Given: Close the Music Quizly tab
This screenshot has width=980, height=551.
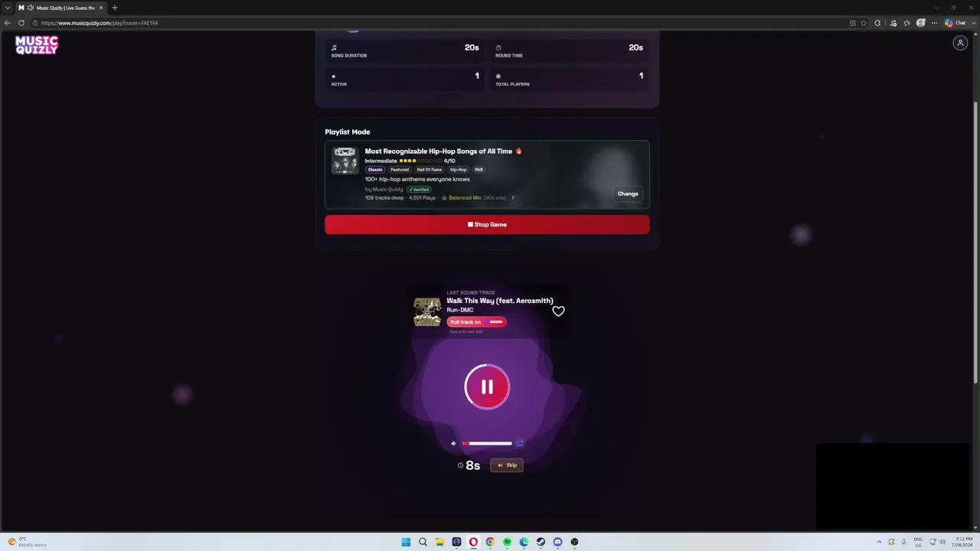Looking at the screenshot, I should pyautogui.click(x=100, y=8).
